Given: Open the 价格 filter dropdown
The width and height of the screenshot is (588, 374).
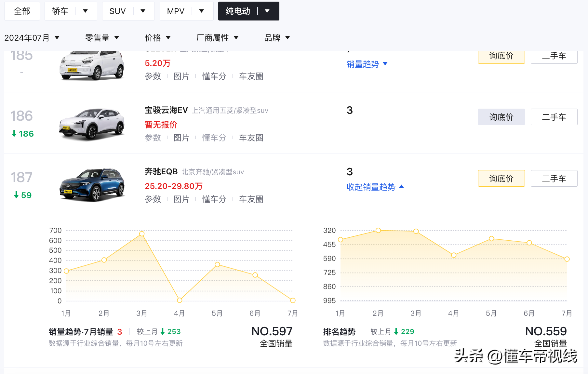Looking at the screenshot, I should point(158,37).
